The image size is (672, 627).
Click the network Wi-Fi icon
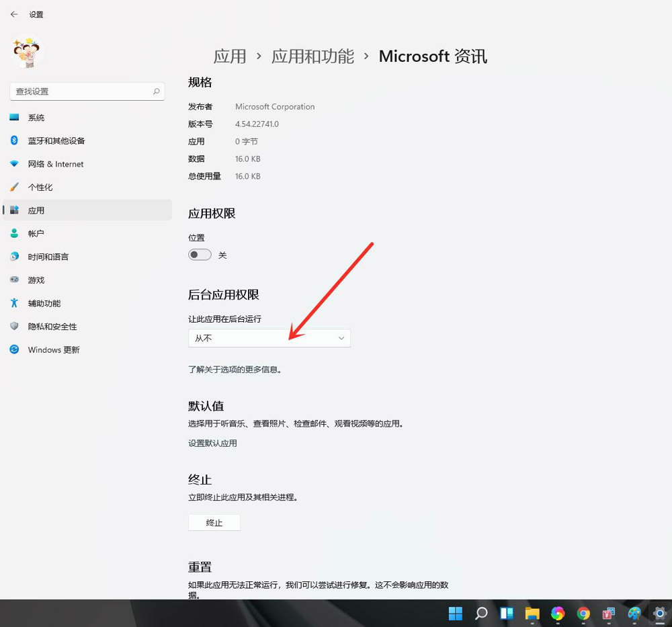pos(14,164)
